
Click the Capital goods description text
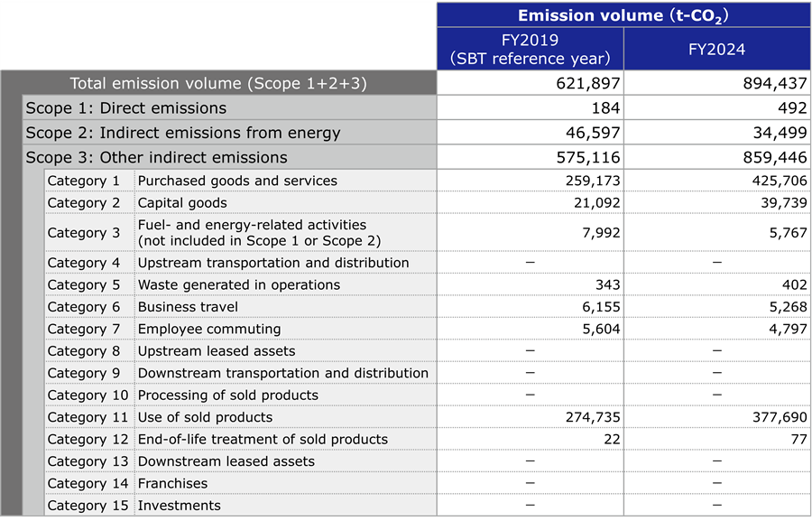click(177, 203)
